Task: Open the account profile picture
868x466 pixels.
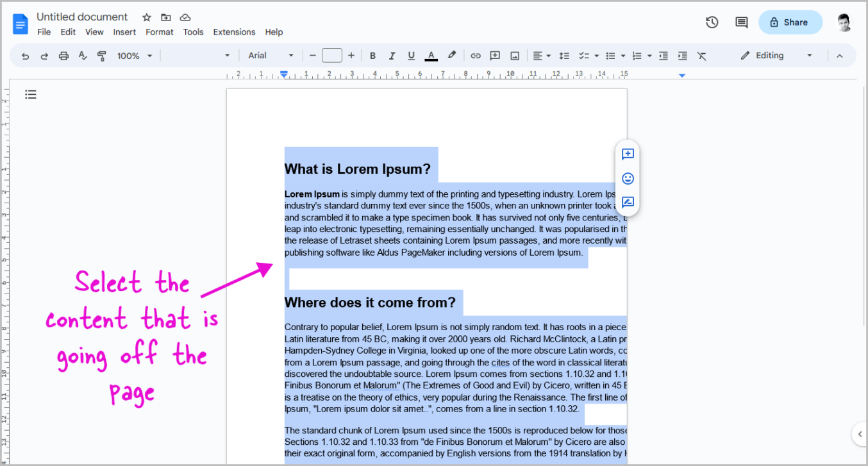Action: coord(844,22)
